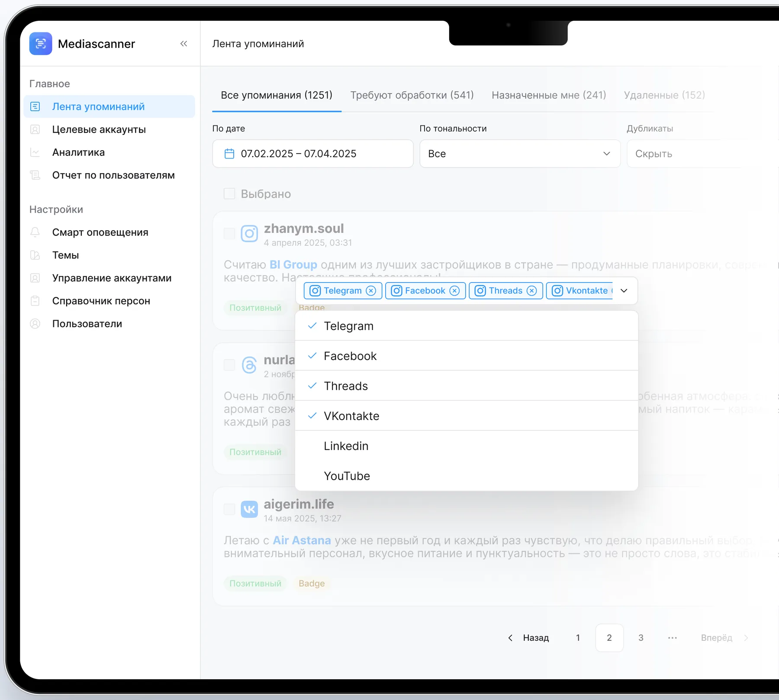Uncheck Facebook in the source list

(x=467, y=356)
